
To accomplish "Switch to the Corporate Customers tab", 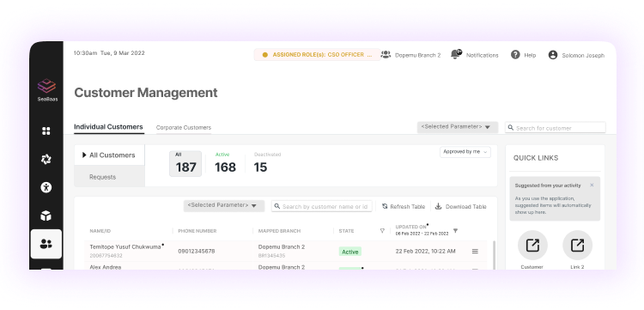I will click(184, 128).
